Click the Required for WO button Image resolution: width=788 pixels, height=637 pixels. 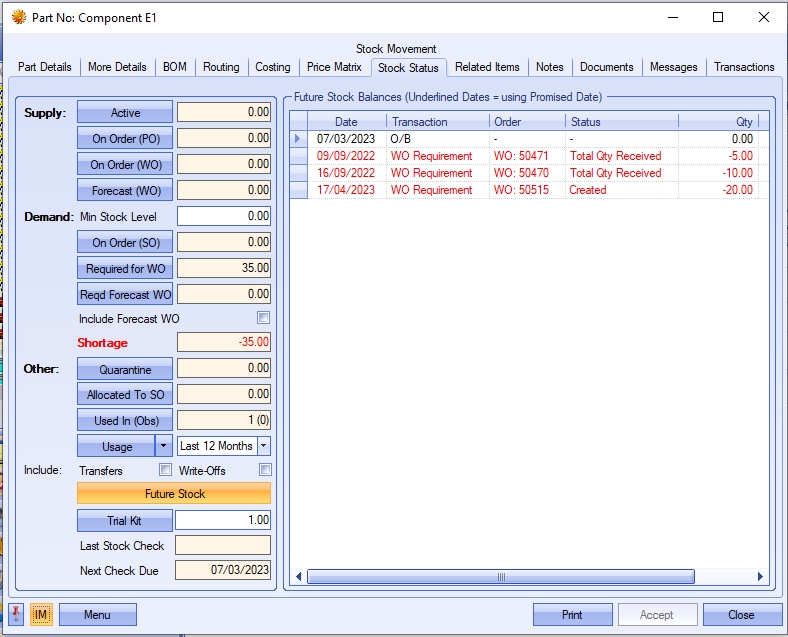point(125,268)
